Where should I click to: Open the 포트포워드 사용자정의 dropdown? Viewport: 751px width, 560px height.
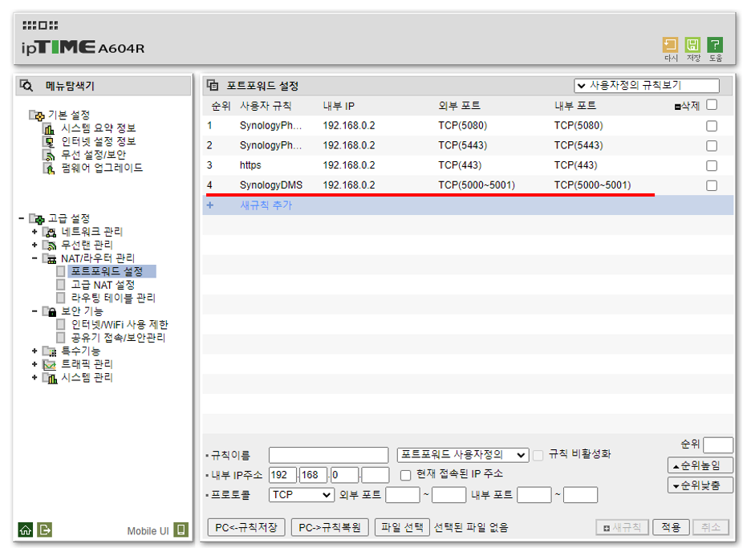click(x=463, y=455)
